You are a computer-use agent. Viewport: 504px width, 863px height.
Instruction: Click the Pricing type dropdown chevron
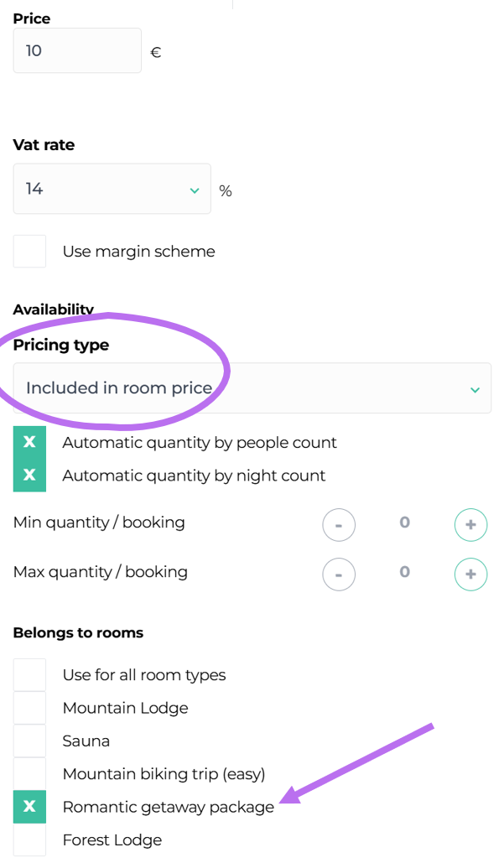(x=475, y=390)
